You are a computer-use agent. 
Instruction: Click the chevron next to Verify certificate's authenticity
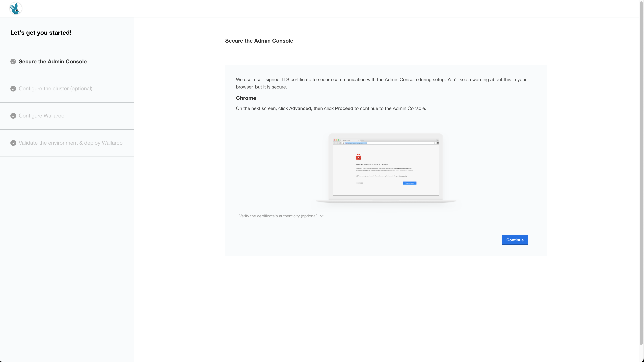click(322, 216)
